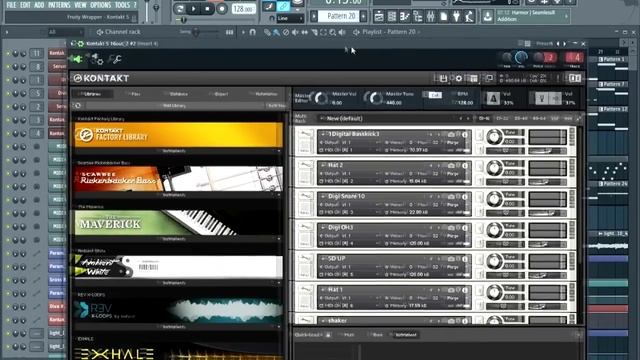Click Kontakt save disk icon

point(443,78)
